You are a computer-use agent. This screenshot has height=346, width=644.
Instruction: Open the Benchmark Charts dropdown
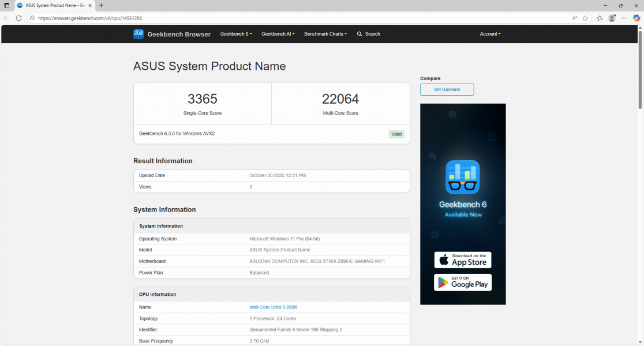[x=325, y=34]
